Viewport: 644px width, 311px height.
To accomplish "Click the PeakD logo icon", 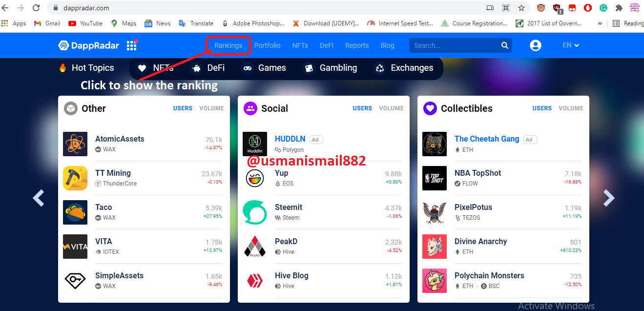I will (x=255, y=247).
